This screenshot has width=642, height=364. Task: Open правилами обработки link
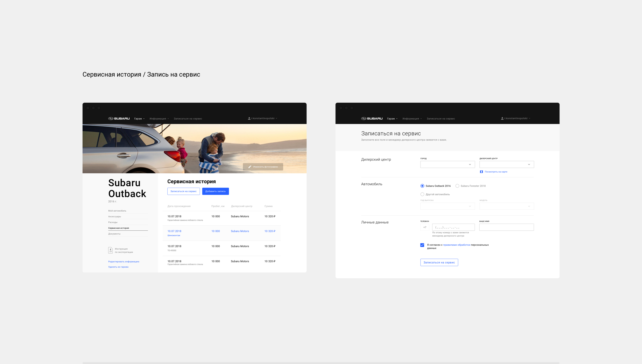(x=457, y=245)
